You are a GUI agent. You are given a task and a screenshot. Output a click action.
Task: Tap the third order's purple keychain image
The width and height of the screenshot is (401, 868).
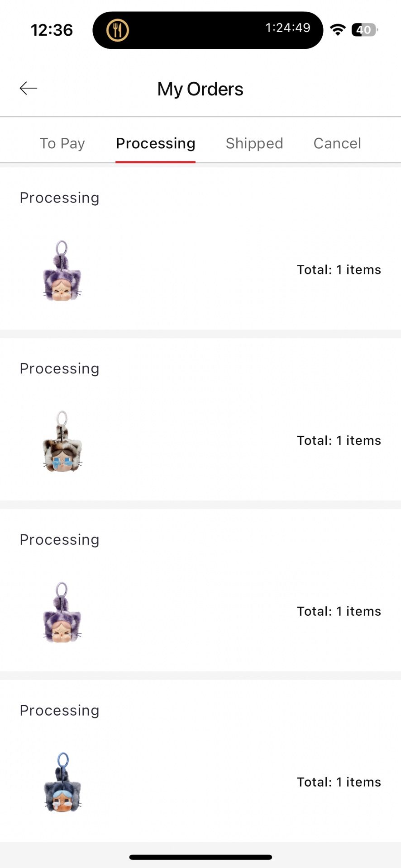(62, 612)
